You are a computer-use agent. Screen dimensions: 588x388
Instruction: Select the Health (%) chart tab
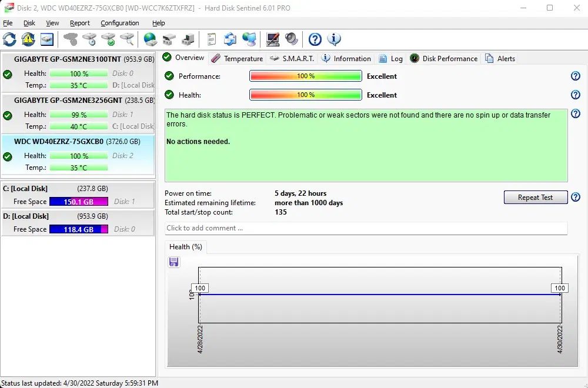click(186, 247)
